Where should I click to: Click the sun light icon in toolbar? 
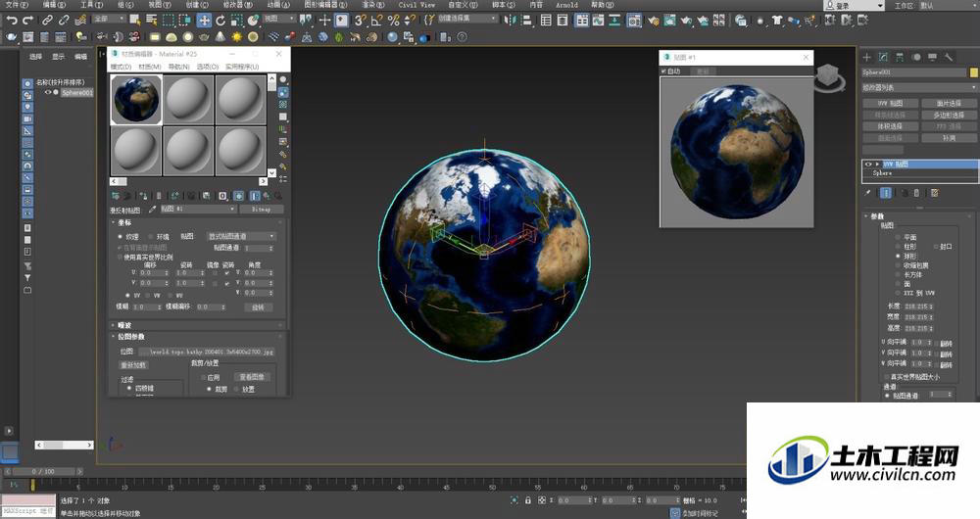[x=237, y=37]
